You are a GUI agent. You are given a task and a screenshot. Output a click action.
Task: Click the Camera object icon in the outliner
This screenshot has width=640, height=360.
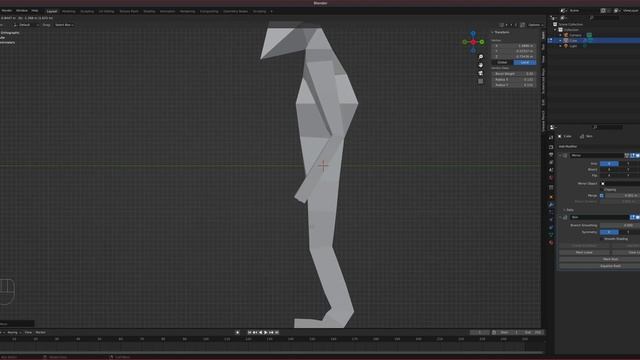tap(566, 35)
